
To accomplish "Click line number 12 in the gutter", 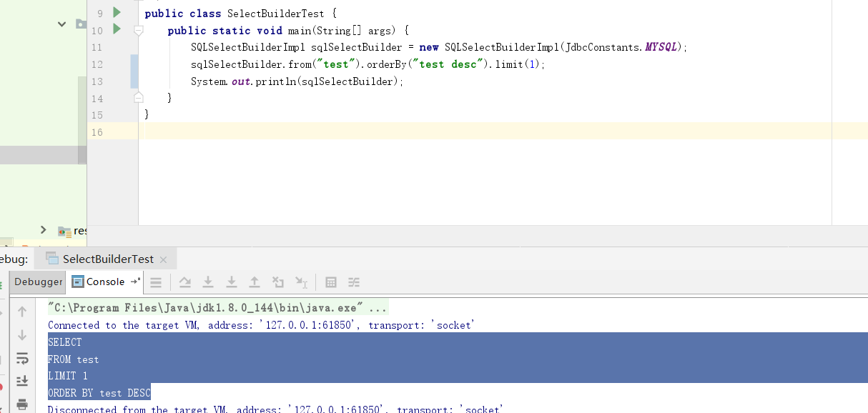I will (x=97, y=64).
